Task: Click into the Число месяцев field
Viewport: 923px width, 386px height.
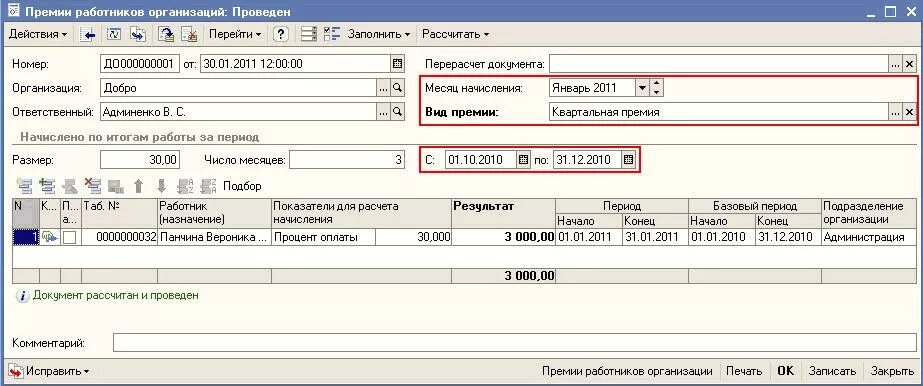Action: (x=347, y=159)
